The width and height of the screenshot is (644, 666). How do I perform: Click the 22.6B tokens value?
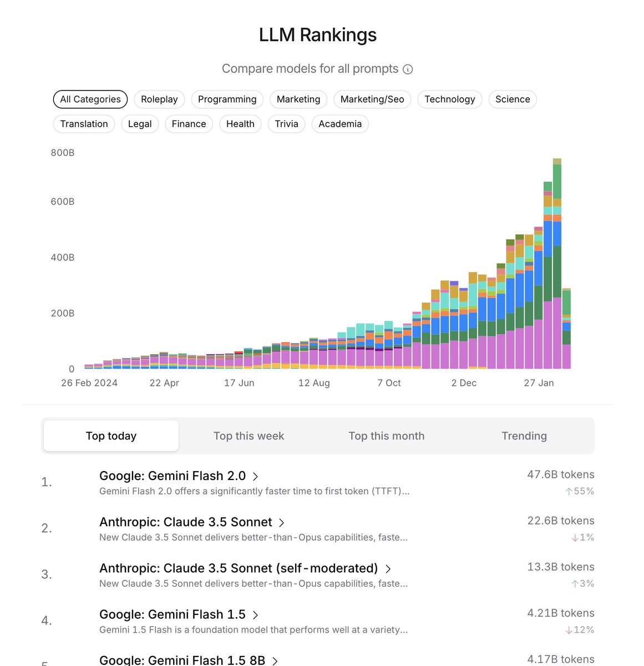coord(561,521)
